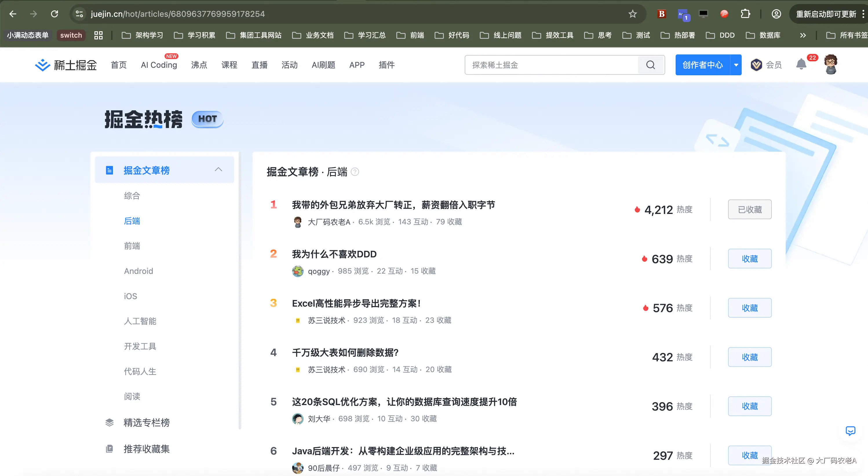Screen dimensions: 868x476
Task: Refresh the page with the reload icon
Action: pyautogui.click(x=54, y=14)
